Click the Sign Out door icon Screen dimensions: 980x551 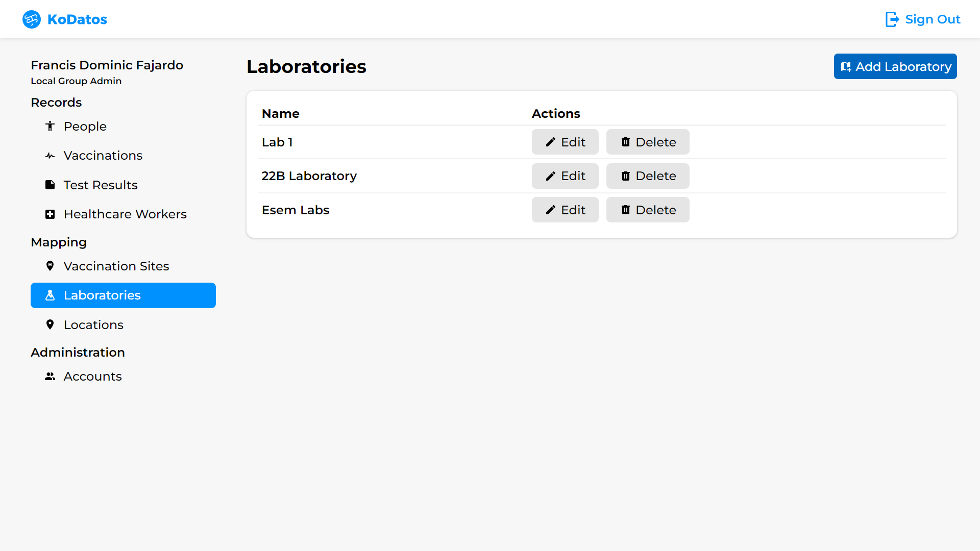[x=892, y=19]
